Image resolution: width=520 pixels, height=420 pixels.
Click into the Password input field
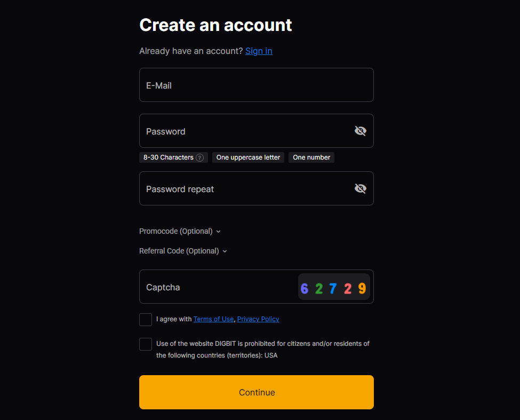pyautogui.click(x=243, y=131)
